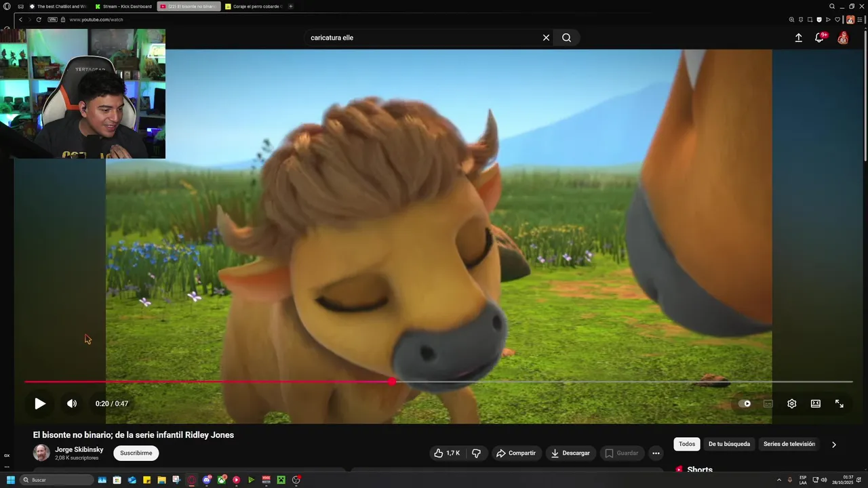Subscribe with the Suscribirme button

click(136, 453)
